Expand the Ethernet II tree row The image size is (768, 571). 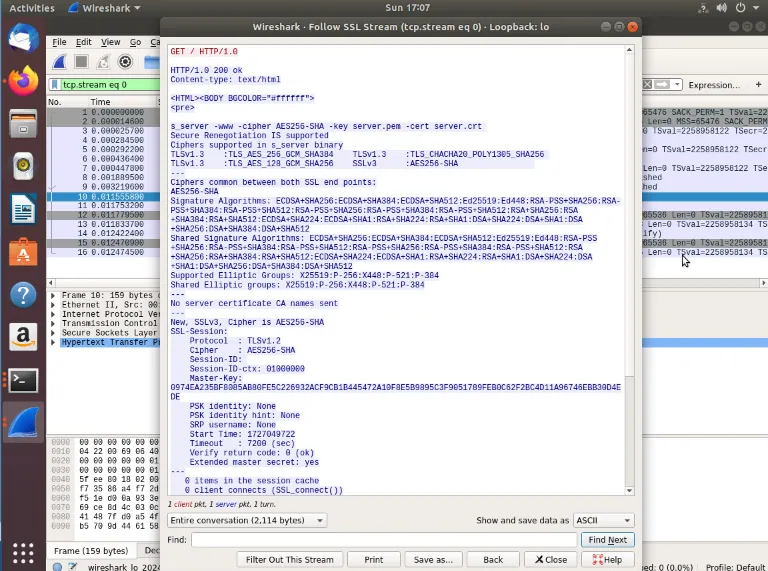click(53, 305)
